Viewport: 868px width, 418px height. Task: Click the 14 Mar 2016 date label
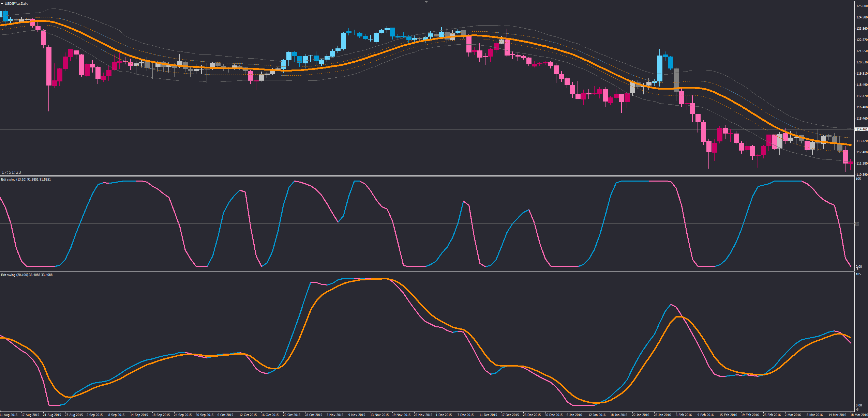tap(838, 415)
